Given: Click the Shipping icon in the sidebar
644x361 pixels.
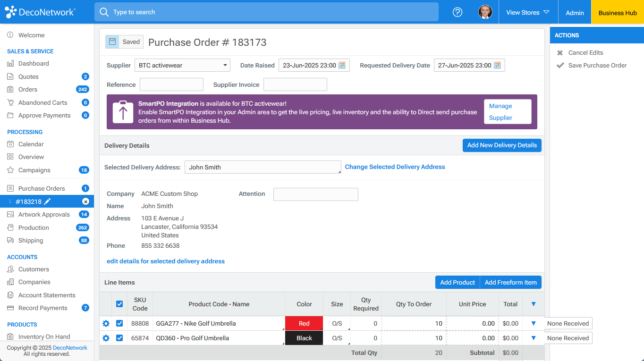Looking at the screenshot, I should coord(10,240).
